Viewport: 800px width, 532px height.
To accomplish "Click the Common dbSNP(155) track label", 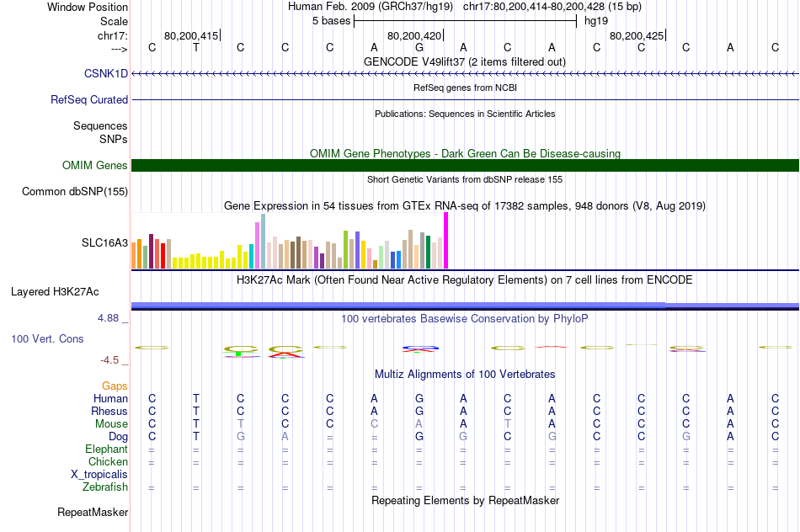I will (74, 191).
